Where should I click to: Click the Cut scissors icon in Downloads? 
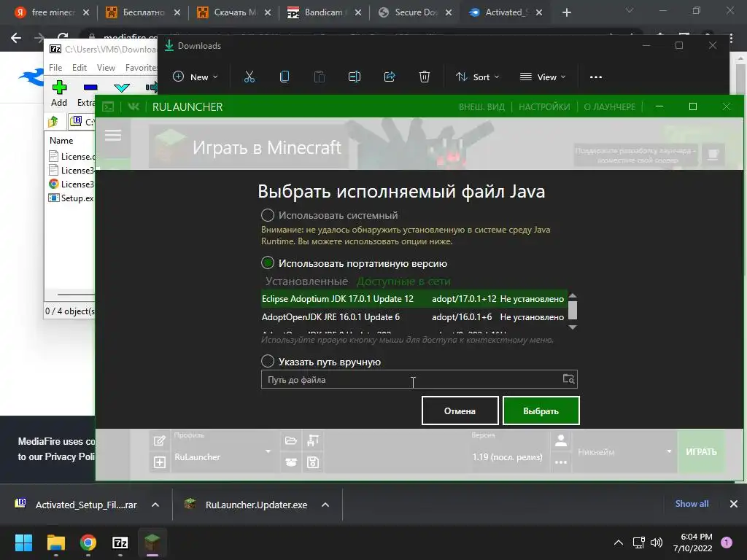(249, 77)
